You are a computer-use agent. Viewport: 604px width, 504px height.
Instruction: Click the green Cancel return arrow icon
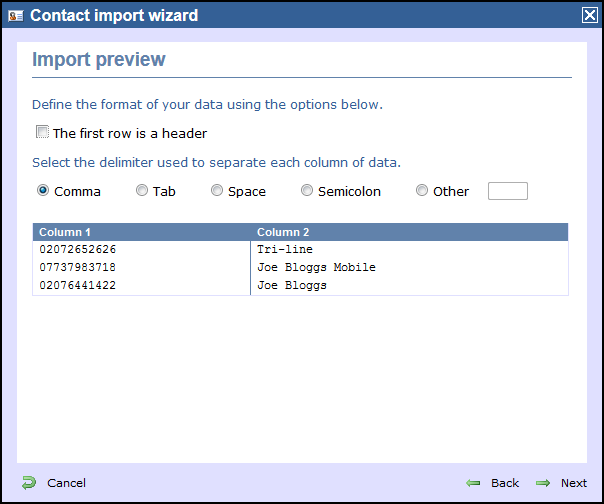coord(29,483)
